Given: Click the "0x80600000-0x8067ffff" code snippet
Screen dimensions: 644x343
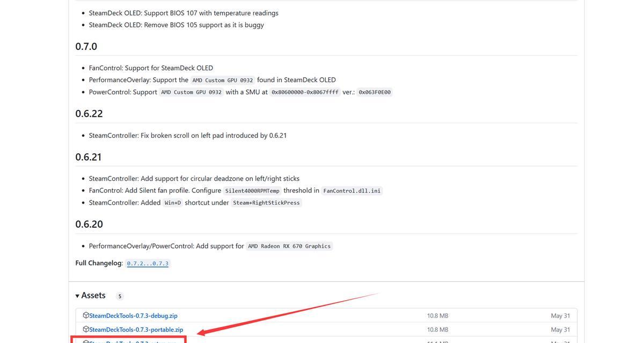Looking at the screenshot, I should tap(305, 92).
